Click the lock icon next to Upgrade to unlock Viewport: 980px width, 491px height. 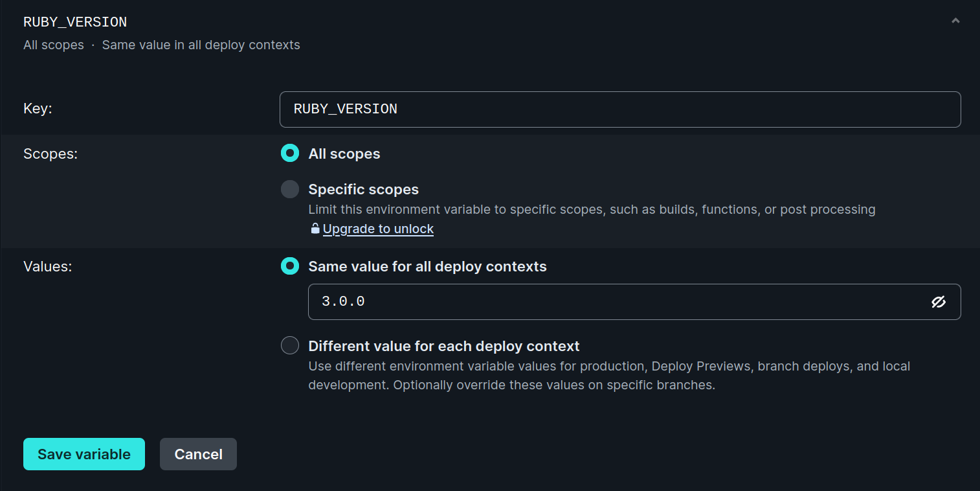tap(315, 229)
